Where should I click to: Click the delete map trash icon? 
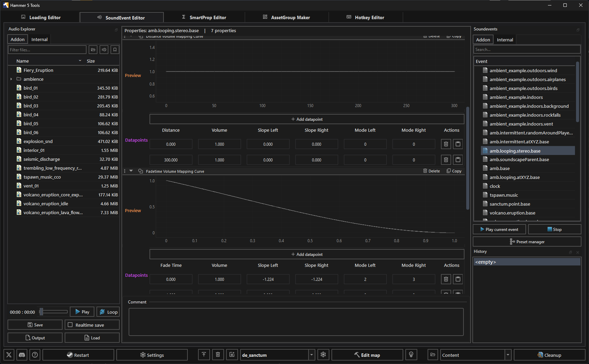click(x=218, y=355)
